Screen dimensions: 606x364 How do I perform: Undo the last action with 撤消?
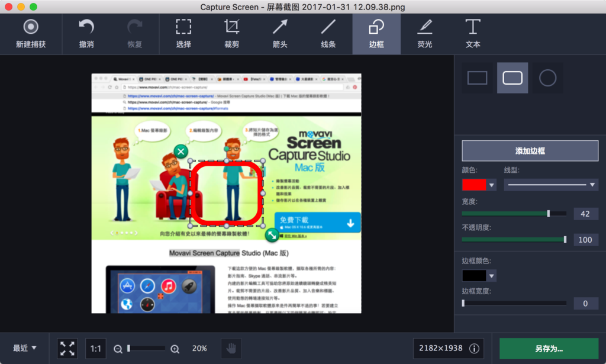[86, 34]
